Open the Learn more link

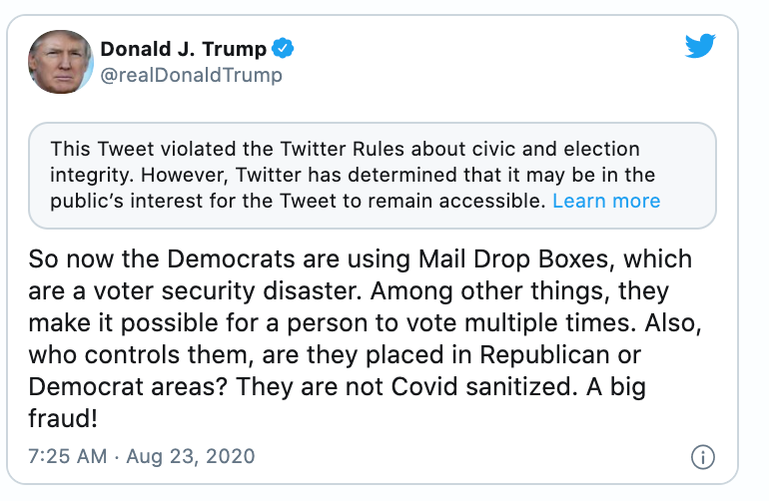coord(606,200)
